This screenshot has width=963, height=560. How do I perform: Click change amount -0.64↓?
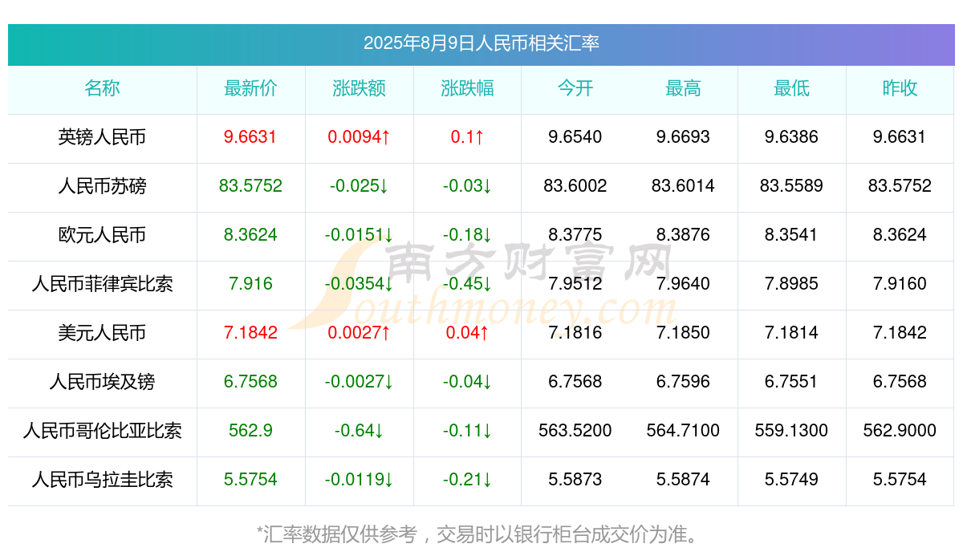tap(359, 431)
